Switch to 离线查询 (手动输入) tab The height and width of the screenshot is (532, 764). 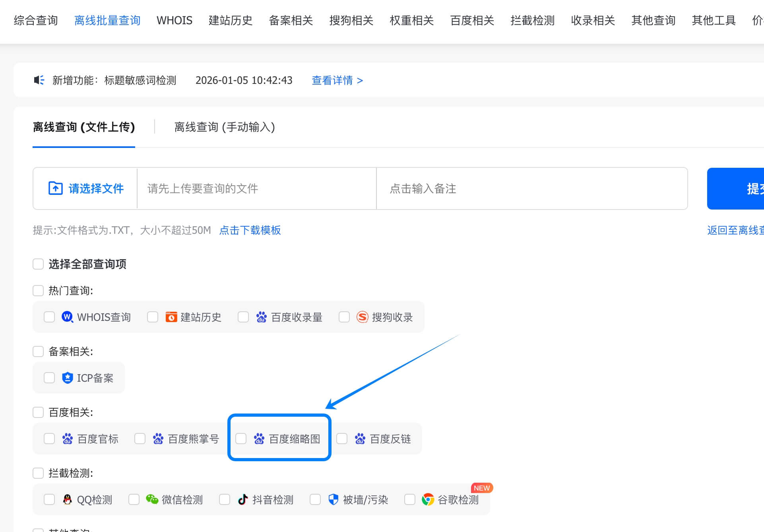225,127
